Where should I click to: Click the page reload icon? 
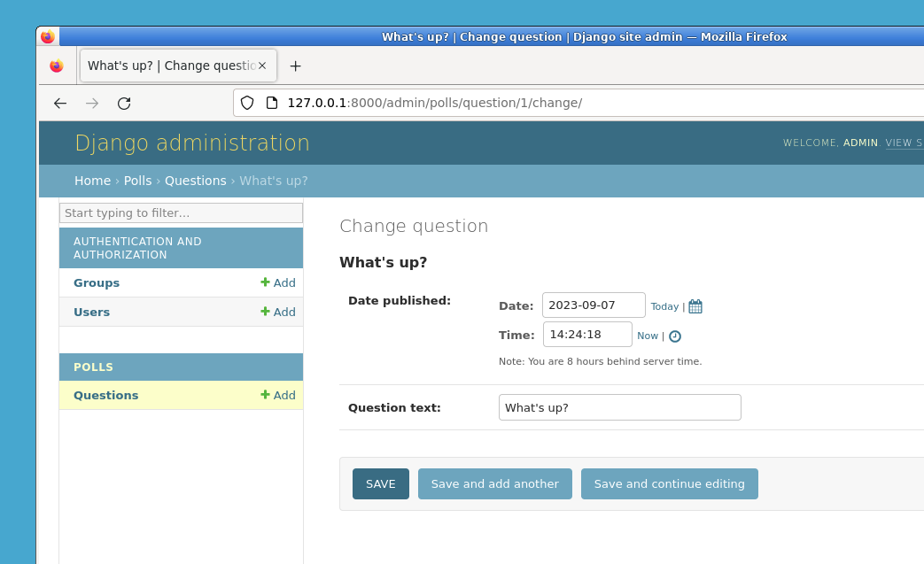tap(124, 103)
